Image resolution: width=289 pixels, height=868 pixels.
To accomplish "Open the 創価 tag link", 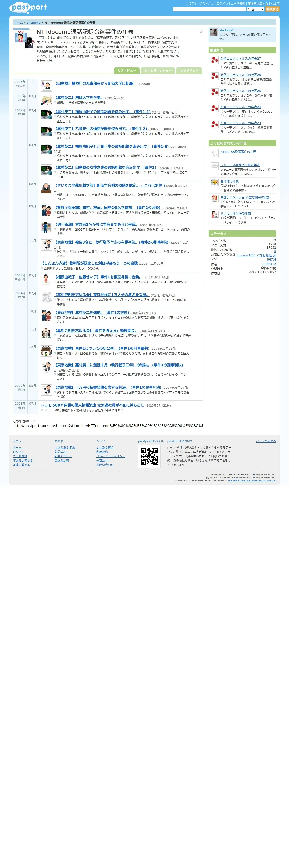I will pos(269,255).
